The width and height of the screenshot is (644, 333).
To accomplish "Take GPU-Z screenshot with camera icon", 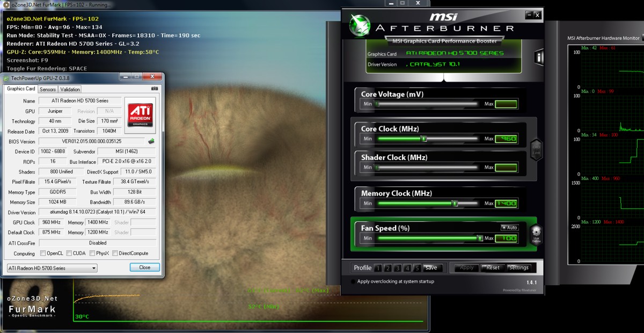I will [x=155, y=89].
